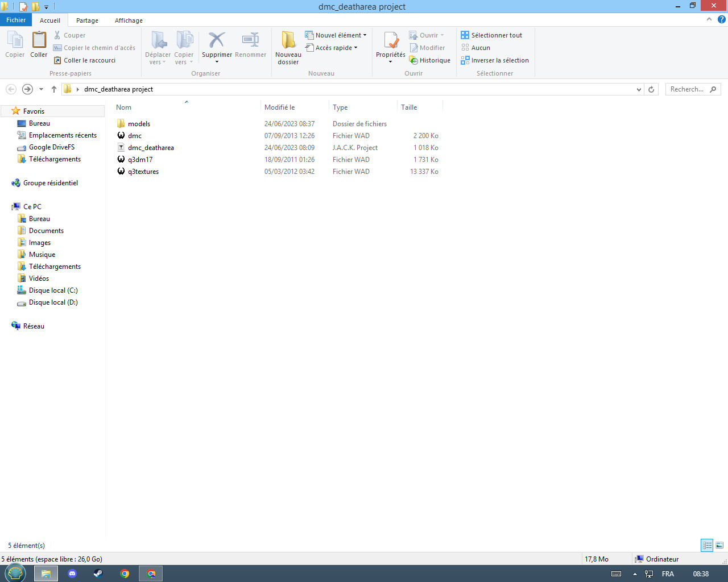This screenshot has width=728, height=582.
Task: Collapse the ribbon with the chevron
Action: (x=709, y=19)
